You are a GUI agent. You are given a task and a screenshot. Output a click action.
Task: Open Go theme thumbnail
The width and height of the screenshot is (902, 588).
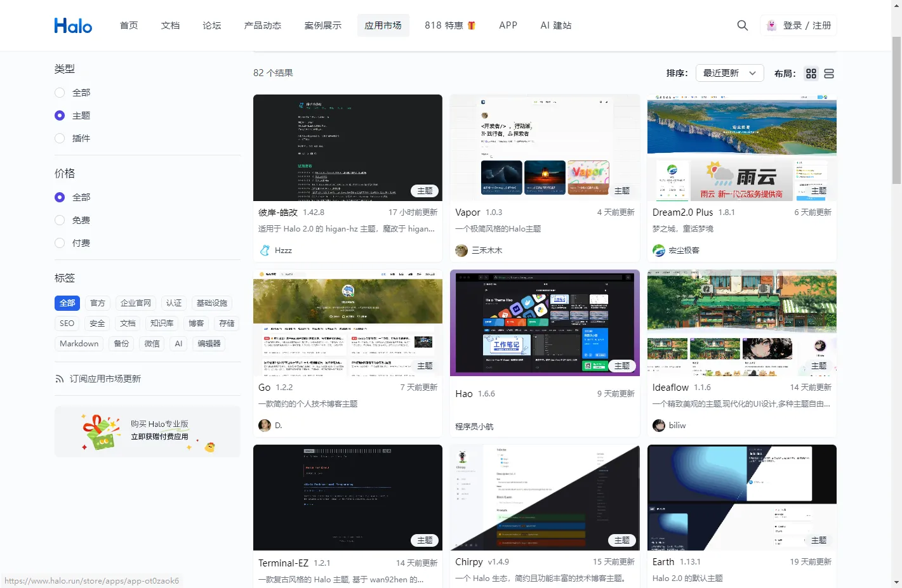pyautogui.click(x=348, y=323)
